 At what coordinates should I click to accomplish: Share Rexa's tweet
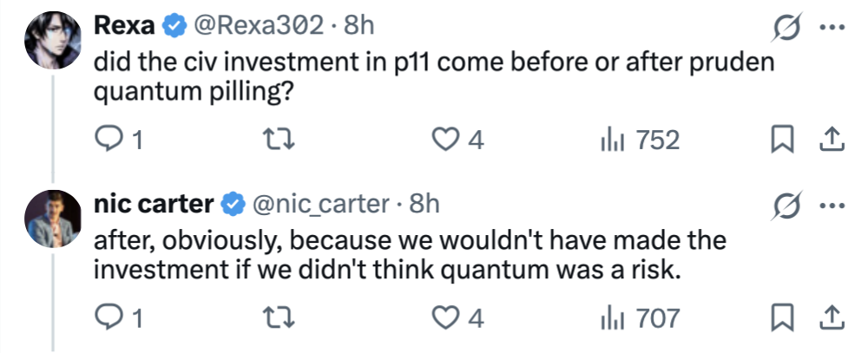[x=831, y=140]
